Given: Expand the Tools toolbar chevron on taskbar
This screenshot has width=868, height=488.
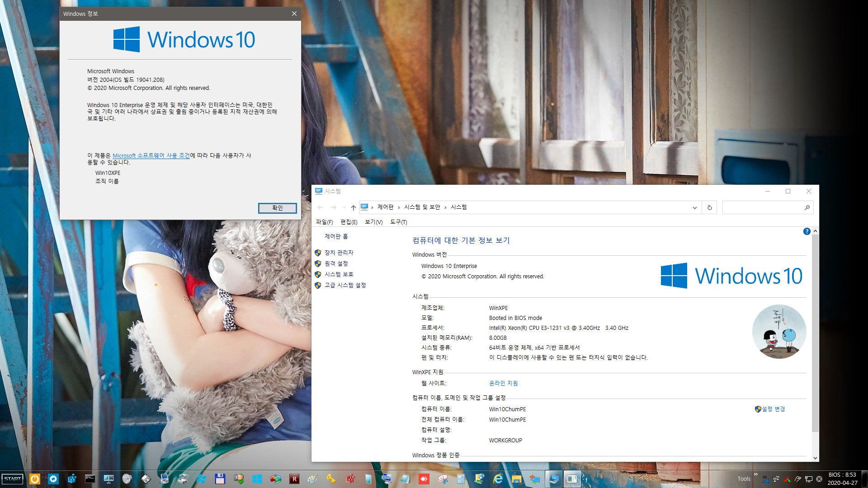Looking at the screenshot, I should 755,474.
